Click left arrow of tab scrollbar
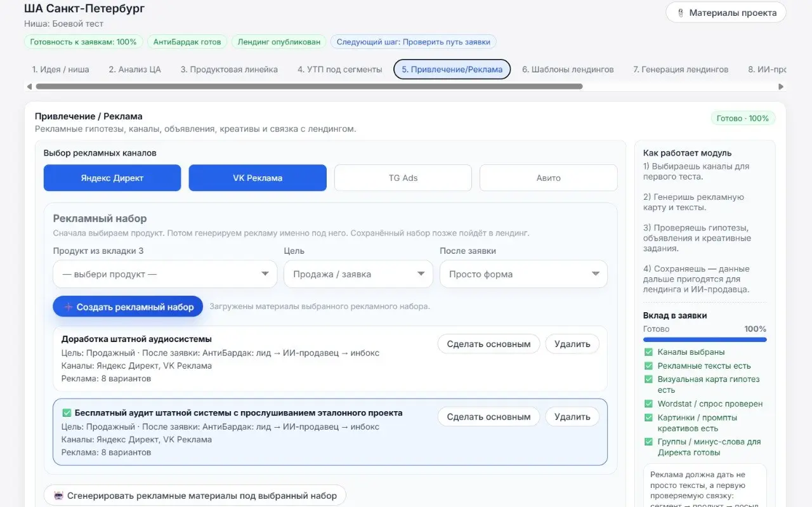 tap(29, 86)
